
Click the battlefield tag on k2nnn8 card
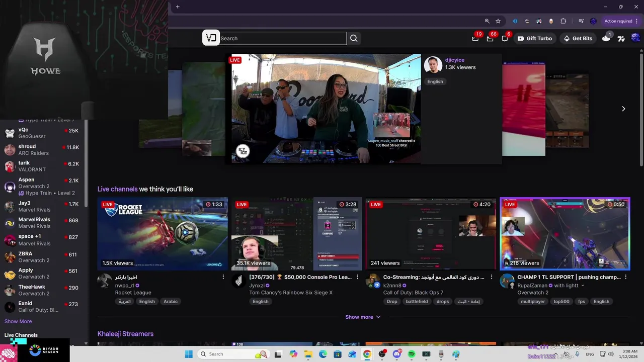[x=417, y=302]
